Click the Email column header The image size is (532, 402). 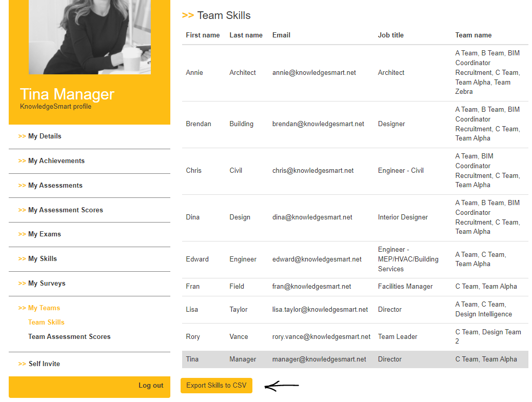(x=281, y=35)
